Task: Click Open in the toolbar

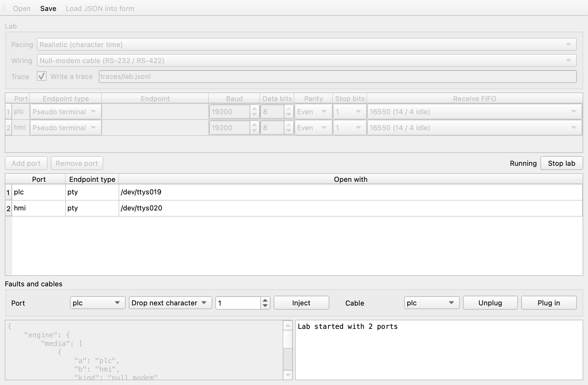Action: pos(22,9)
